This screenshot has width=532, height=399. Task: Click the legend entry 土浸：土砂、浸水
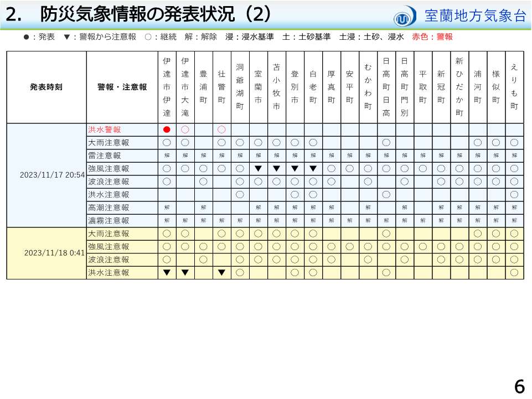click(x=371, y=37)
